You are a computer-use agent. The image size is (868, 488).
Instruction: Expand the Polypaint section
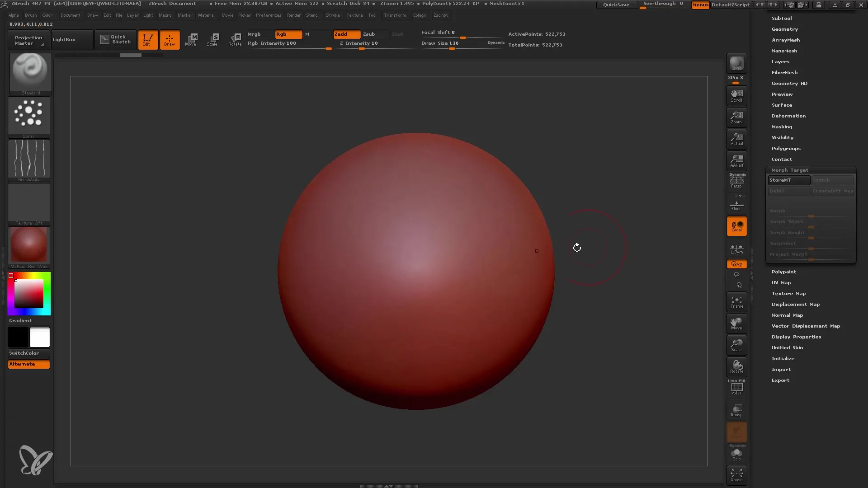(x=784, y=271)
